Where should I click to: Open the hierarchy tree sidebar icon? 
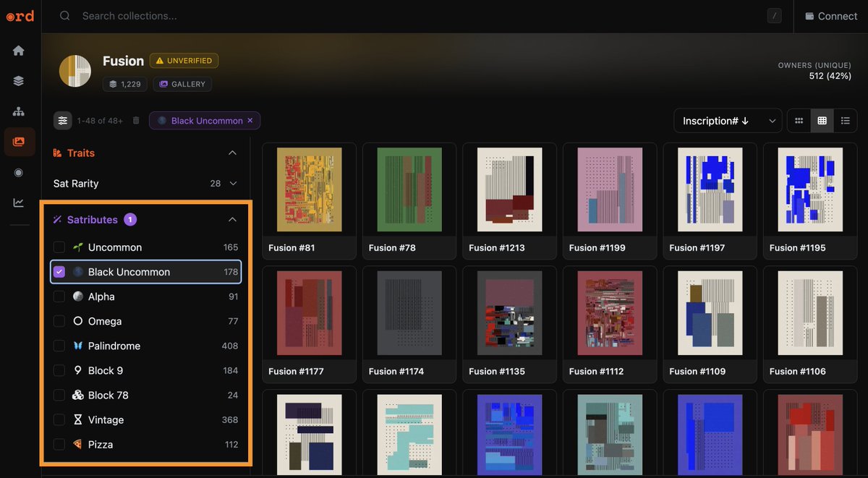(19, 111)
